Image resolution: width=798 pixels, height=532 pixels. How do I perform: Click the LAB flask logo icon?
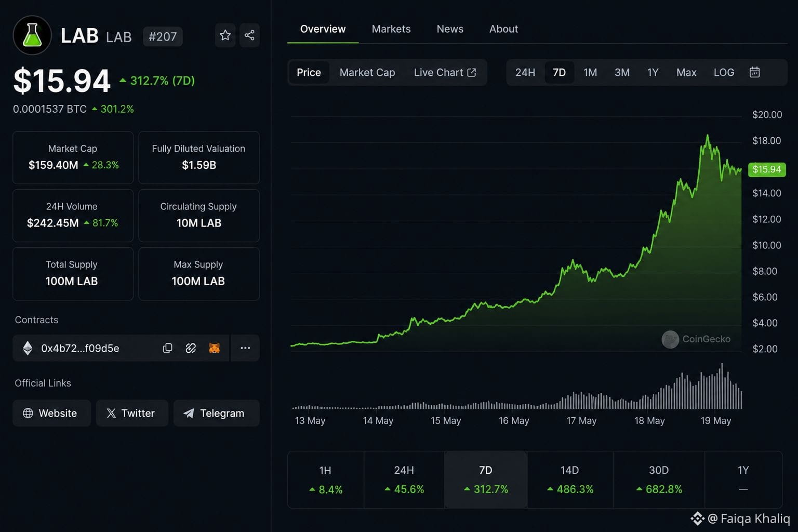[32, 35]
